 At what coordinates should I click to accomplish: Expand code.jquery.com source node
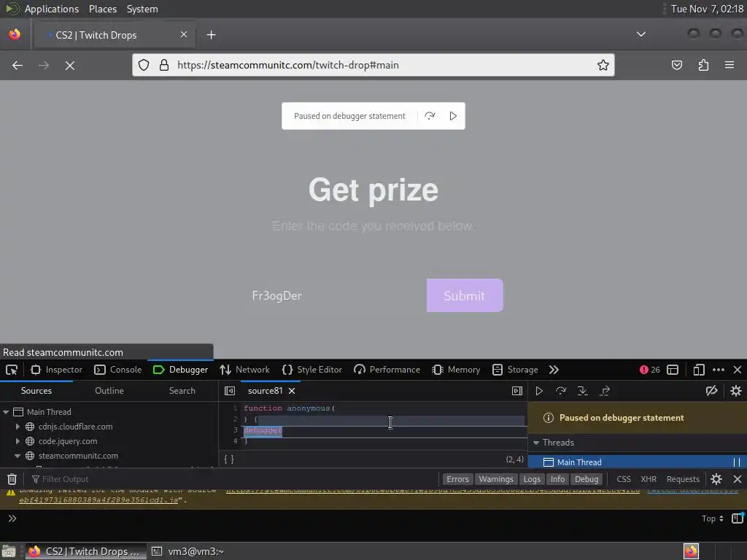tap(18, 441)
